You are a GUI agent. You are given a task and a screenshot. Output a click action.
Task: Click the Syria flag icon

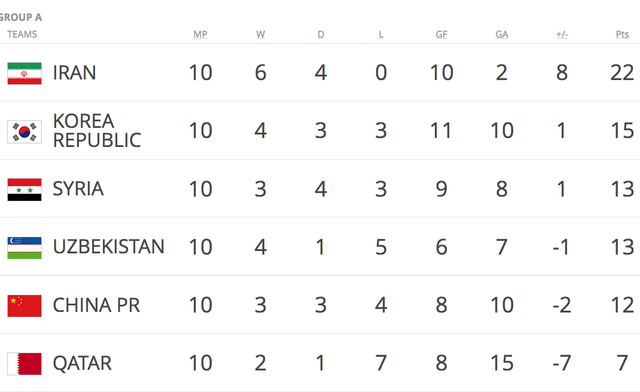tap(24, 189)
